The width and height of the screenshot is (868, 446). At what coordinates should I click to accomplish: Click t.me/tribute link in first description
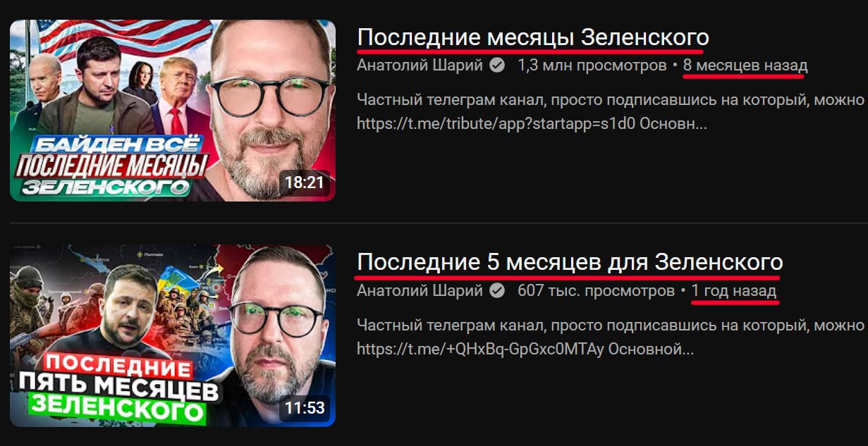point(532,123)
